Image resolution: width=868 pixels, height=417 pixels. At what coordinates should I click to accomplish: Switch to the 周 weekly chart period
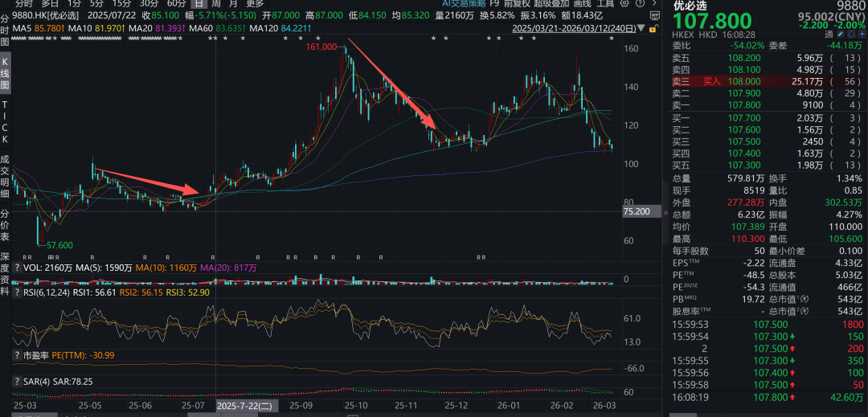point(216,3)
